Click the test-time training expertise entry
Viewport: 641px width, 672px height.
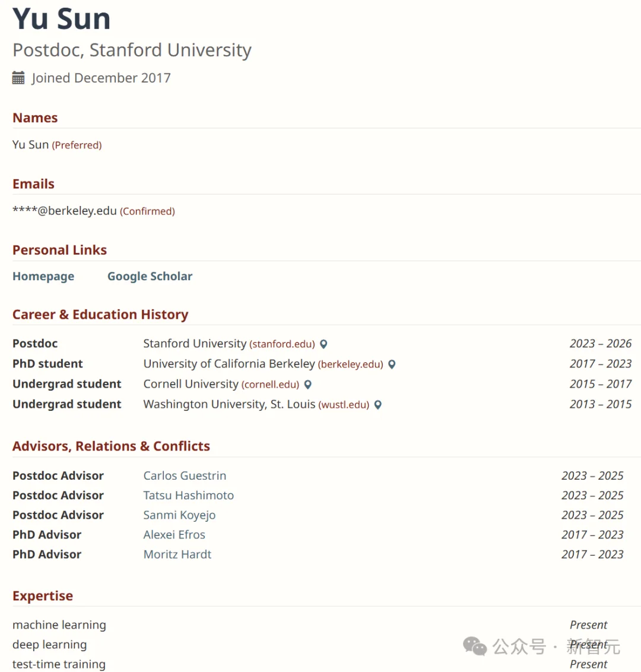59,664
